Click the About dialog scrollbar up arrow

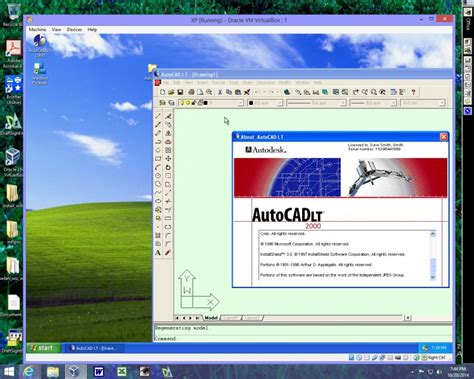(x=433, y=234)
